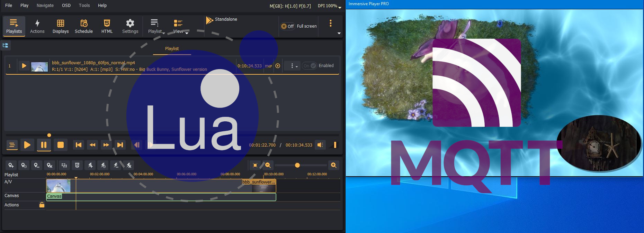Delete all timeline markers
The image size is (644, 233).
[x=50, y=165]
